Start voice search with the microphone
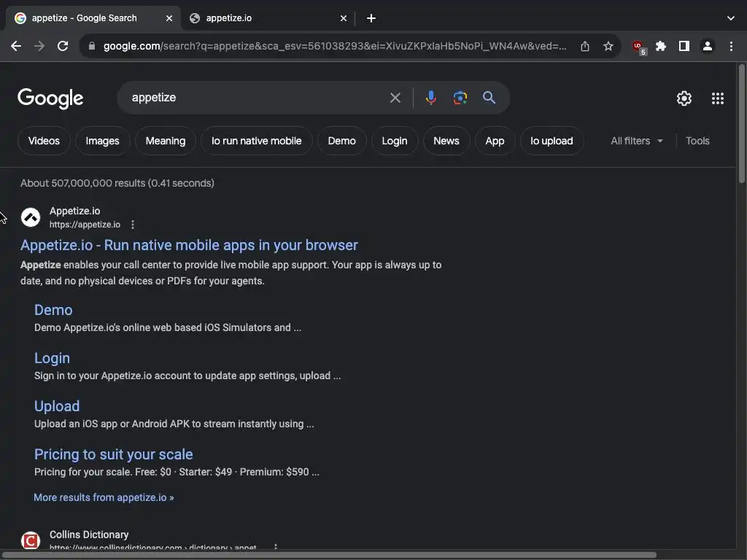Viewport: 747px width, 560px height. pyautogui.click(x=430, y=98)
